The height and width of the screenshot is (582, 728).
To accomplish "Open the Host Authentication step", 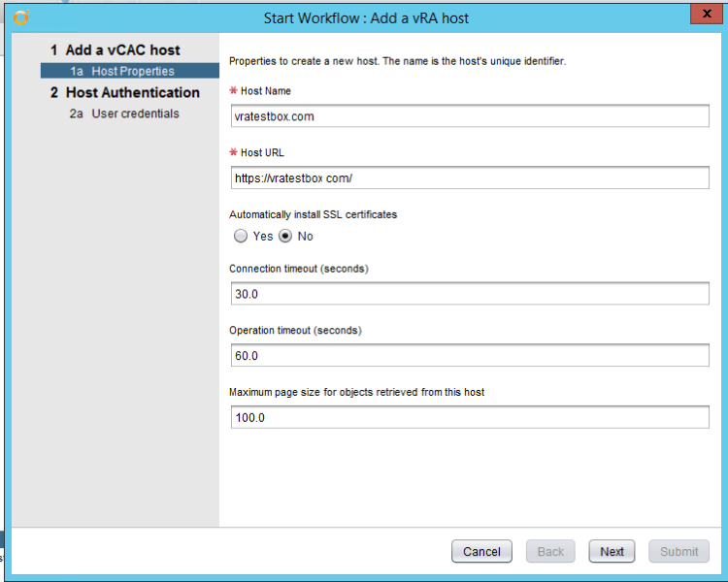I will 124,92.
